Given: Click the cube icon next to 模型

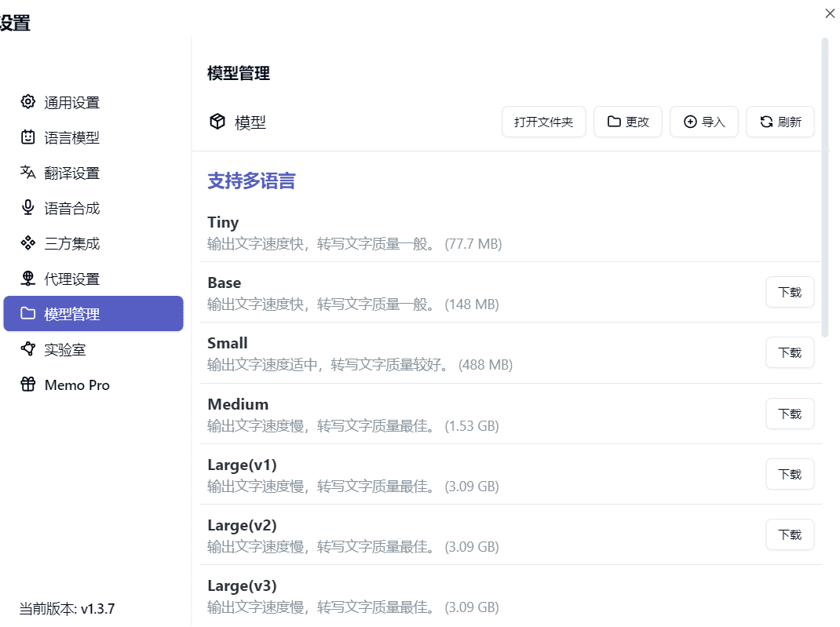Looking at the screenshot, I should tap(217, 122).
